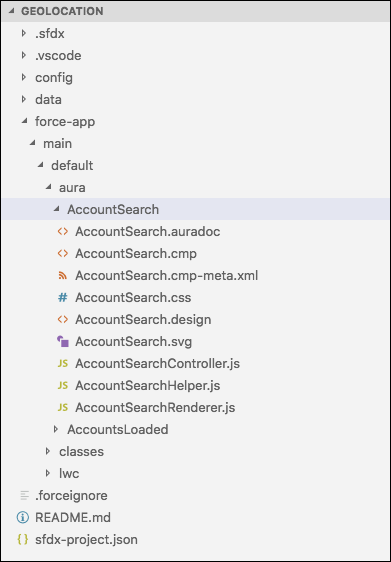Open AccountSearch.css file name
391x562 pixels.
pos(133,298)
